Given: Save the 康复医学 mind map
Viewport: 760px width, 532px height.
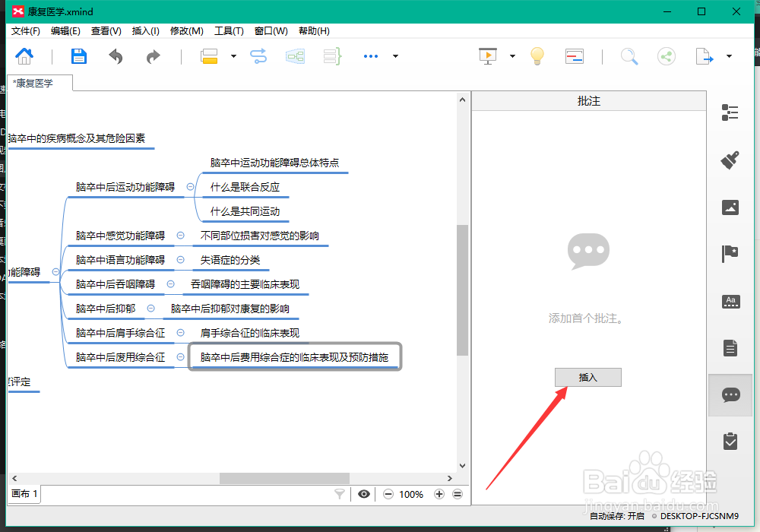Looking at the screenshot, I should click(x=78, y=56).
